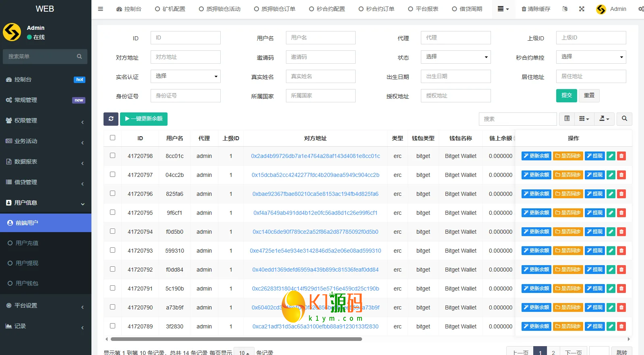Click the red trash icon for row 41720791
Screen dimensions: 644x355
pos(621,289)
